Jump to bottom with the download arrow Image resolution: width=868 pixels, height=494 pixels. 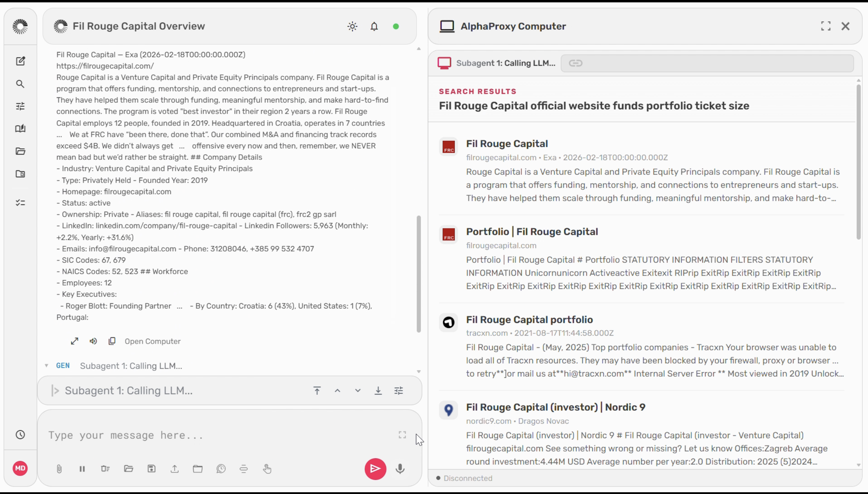tap(378, 391)
